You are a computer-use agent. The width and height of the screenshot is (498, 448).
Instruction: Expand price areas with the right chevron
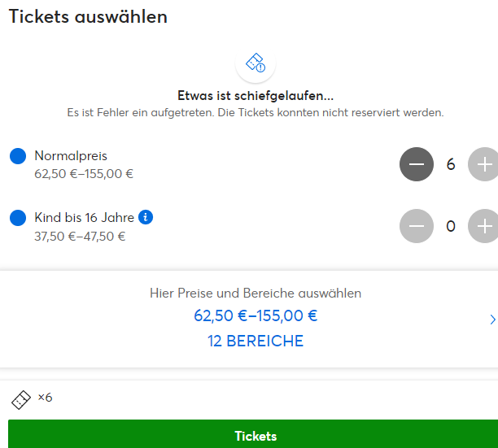point(492,320)
